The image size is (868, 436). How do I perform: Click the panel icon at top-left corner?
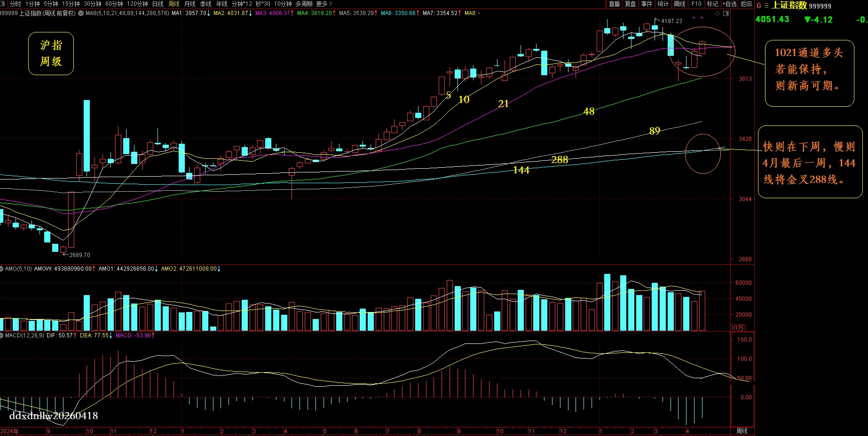[3, 4]
